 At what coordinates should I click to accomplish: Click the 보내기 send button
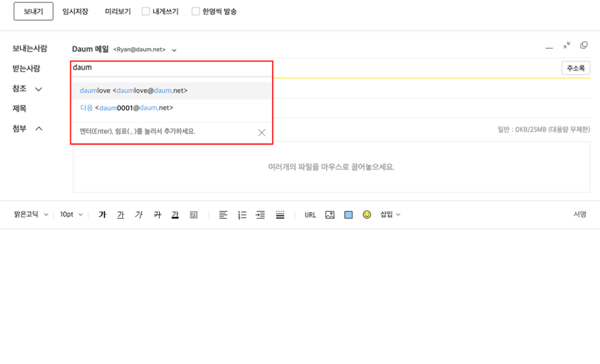(x=33, y=11)
